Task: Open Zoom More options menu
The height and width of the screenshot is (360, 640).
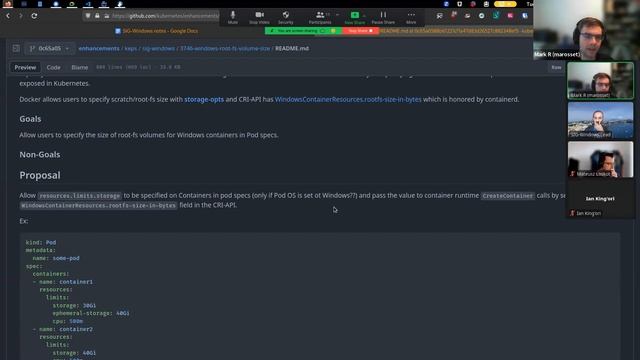Action: 411,17
